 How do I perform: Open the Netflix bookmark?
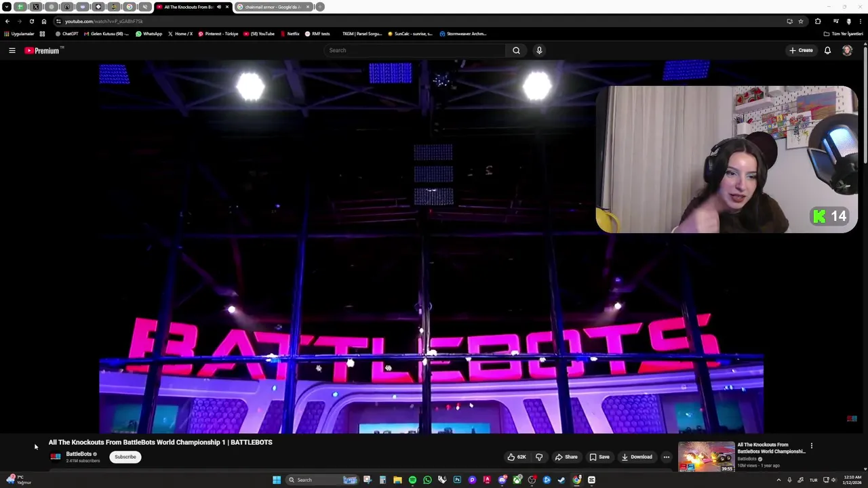point(290,34)
